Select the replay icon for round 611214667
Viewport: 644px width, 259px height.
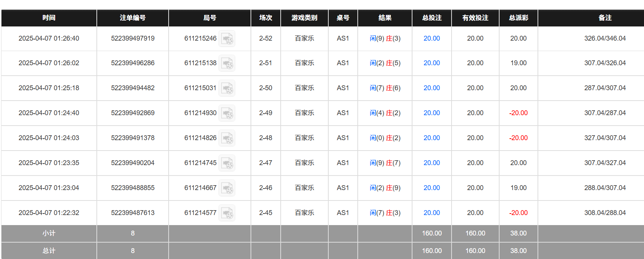[227, 188]
